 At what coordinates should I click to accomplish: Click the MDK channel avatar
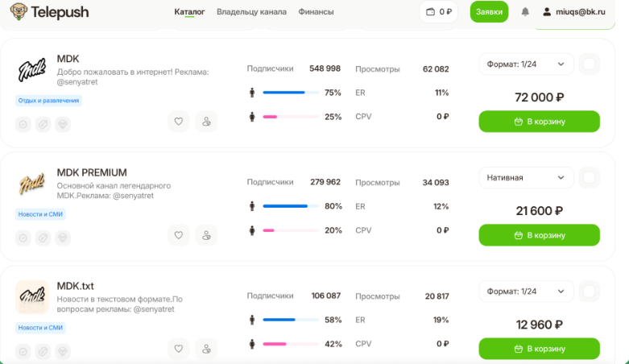[x=32, y=70]
